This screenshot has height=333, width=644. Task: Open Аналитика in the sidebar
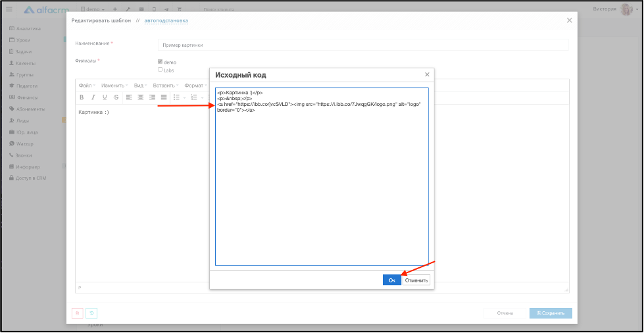tap(25, 29)
